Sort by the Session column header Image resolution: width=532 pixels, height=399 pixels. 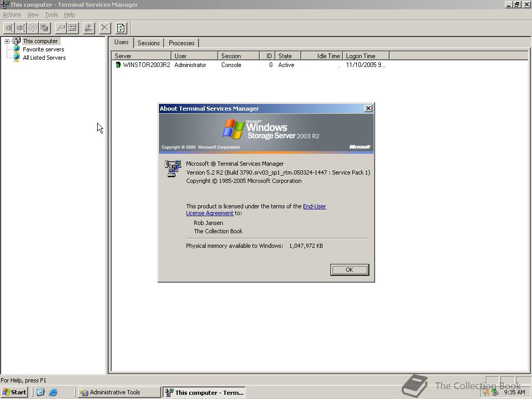coord(238,56)
